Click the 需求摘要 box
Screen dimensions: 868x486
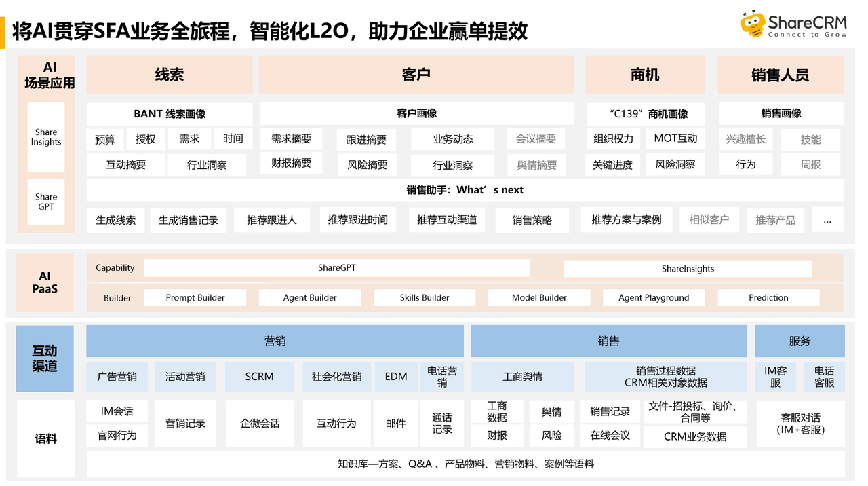(292, 138)
